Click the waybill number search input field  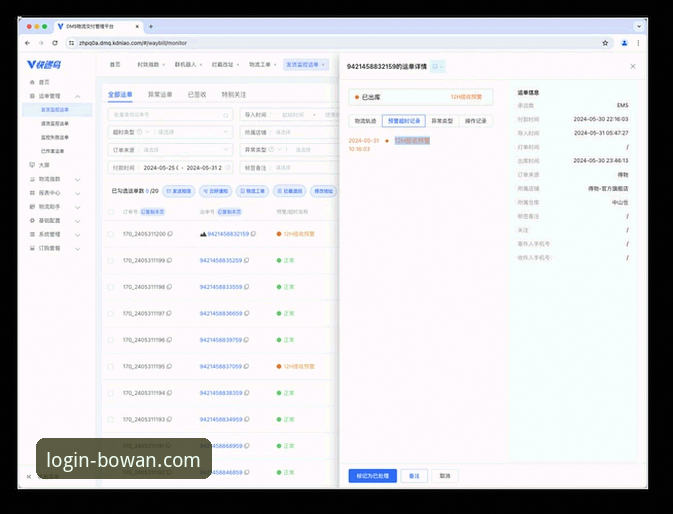point(165,115)
